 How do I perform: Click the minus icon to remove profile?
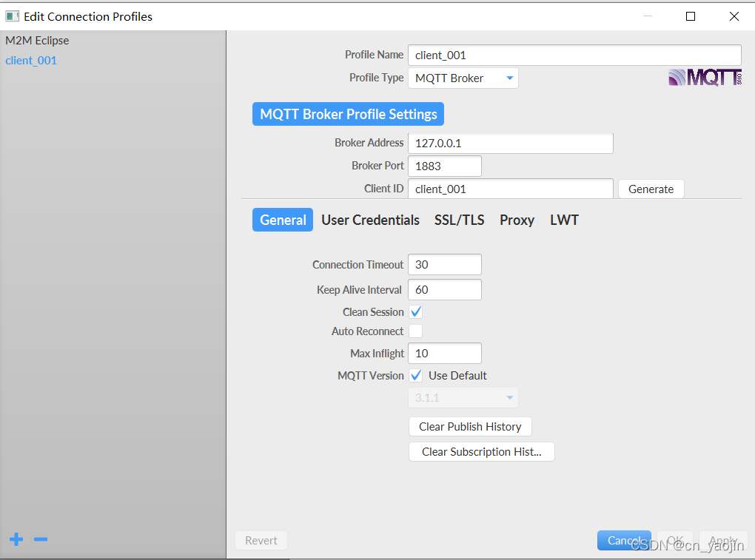click(41, 540)
